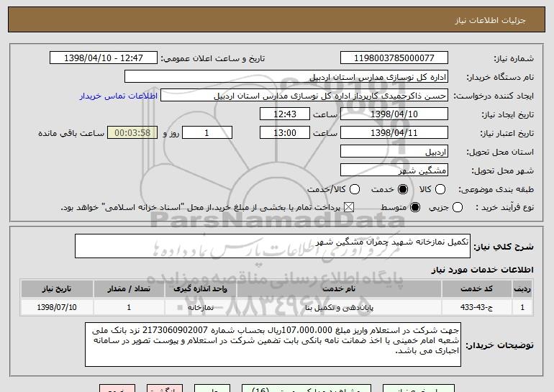
Task: Click the تاریخ نیاز column header
Action: coord(57,289)
